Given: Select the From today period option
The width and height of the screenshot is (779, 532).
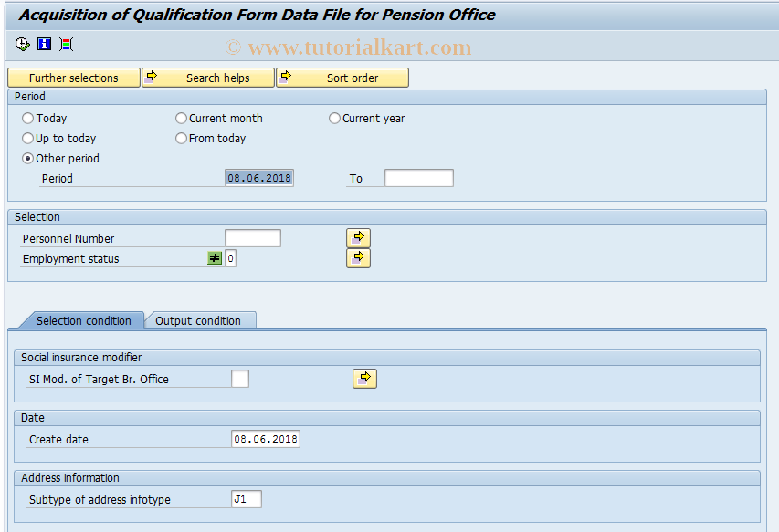Looking at the screenshot, I should [181, 139].
